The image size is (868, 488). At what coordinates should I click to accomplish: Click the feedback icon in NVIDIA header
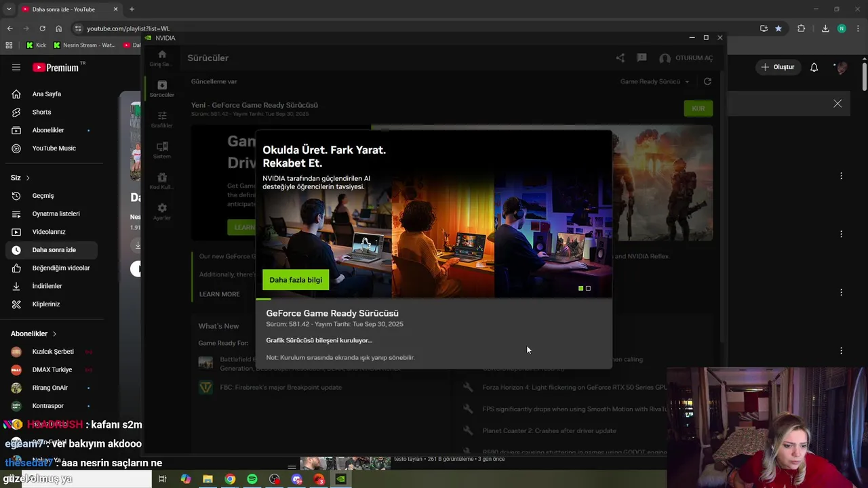coord(642,58)
